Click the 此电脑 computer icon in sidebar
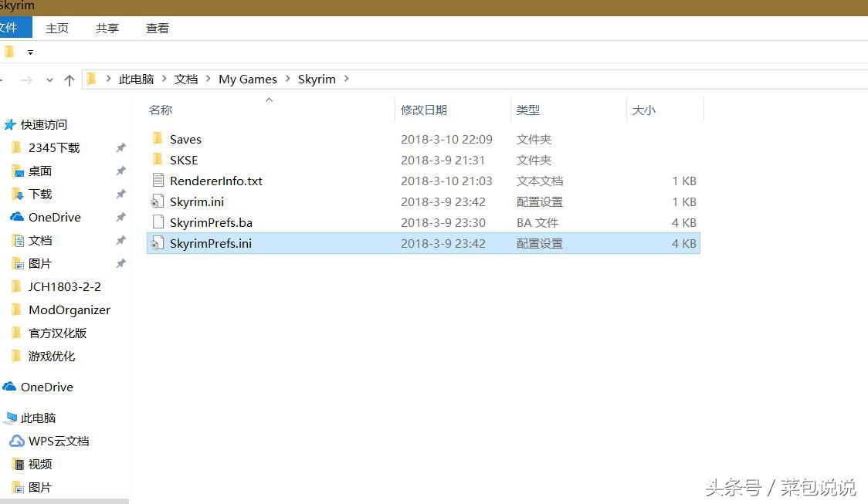Viewport: 868px width, 504px height. [10, 418]
